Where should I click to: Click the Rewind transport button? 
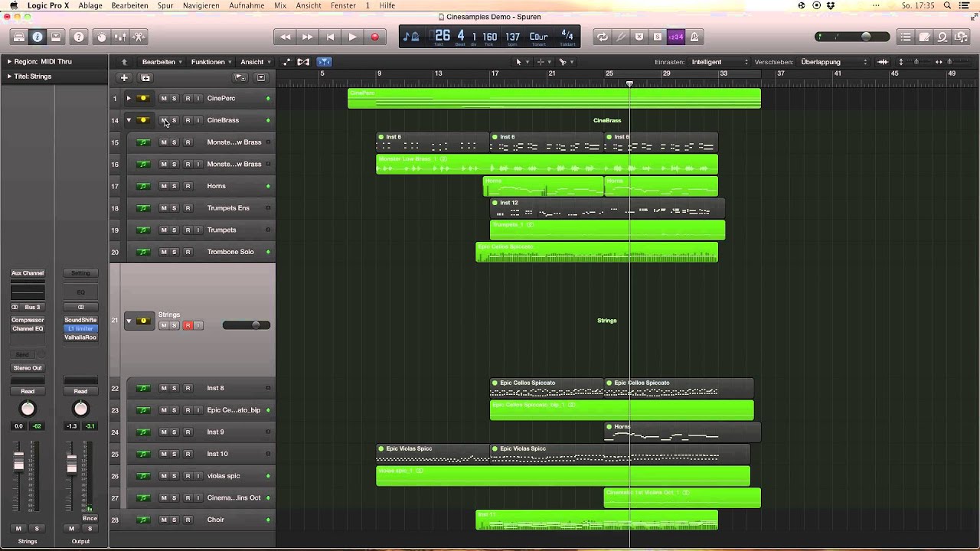(x=285, y=37)
